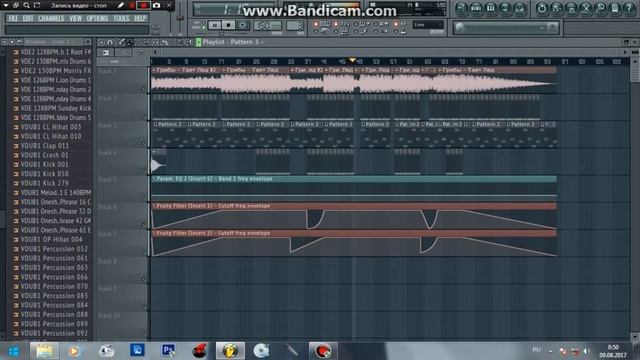This screenshot has height=360, width=640.
Task: Open the Playlist options menu arrow
Action: [101, 42]
